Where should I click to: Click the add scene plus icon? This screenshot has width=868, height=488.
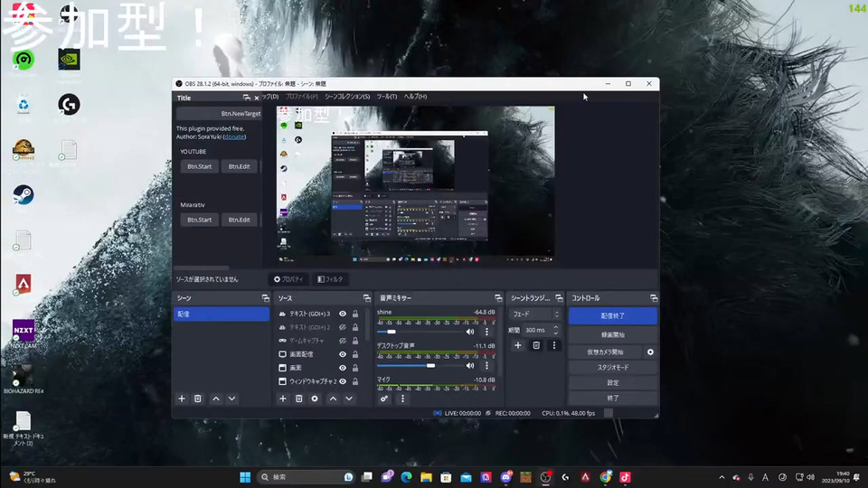pos(182,399)
